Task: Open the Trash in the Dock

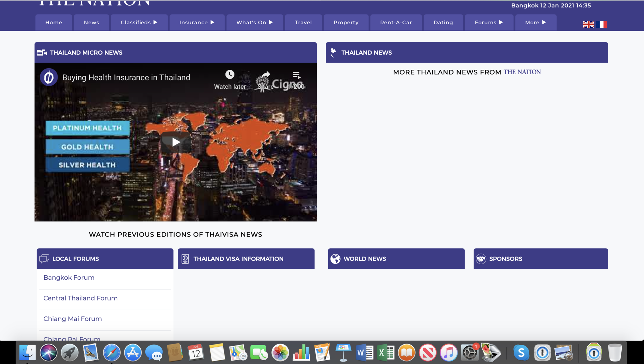Action: click(615, 352)
